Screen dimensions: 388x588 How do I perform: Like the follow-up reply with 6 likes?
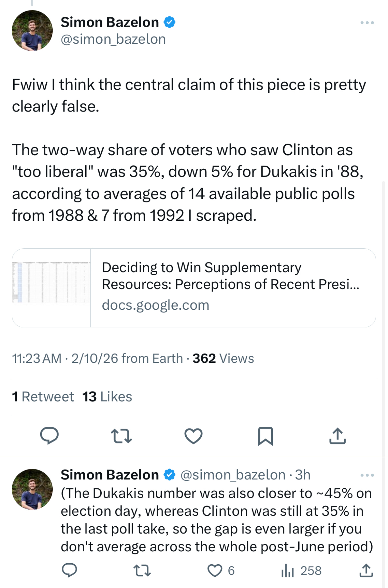tap(215, 570)
